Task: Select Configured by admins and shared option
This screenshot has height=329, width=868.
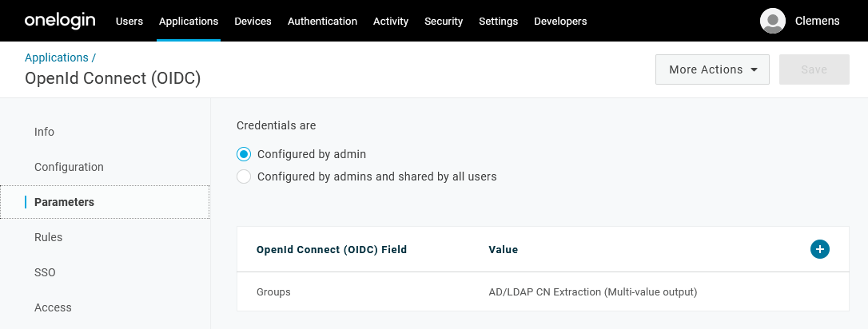Action: click(x=244, y=176)
